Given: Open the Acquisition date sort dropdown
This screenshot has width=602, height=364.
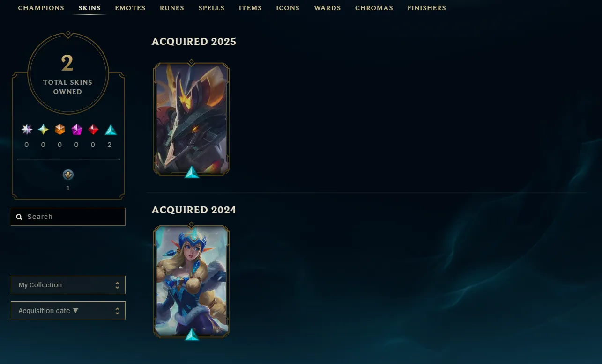Looking at the screenshot, I should [68, 311].
